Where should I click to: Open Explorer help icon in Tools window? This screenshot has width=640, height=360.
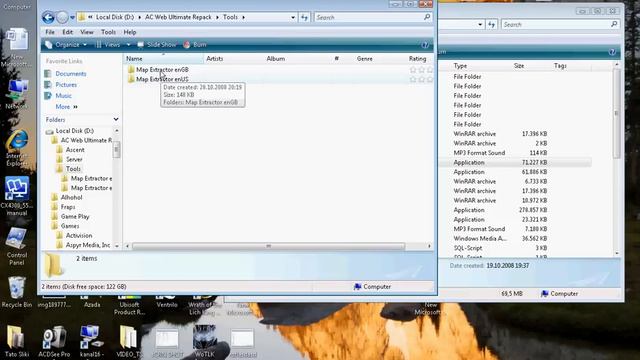tap(425, 44)
